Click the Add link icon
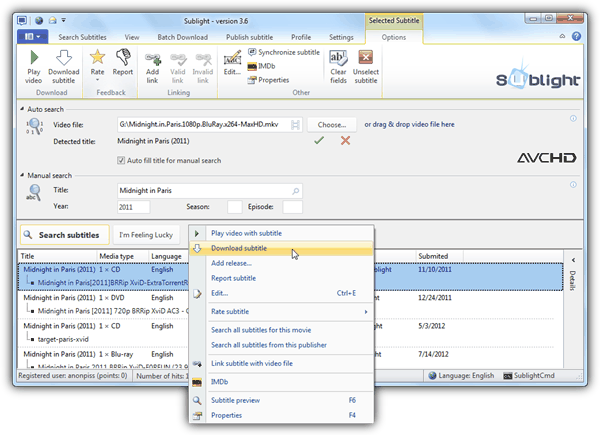This screenshot has width=600, height=435. coord(153,59)
